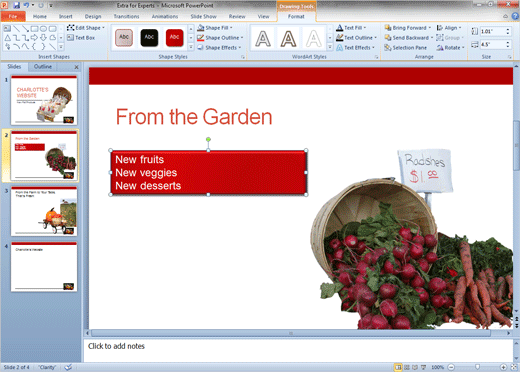
Task: Click the Undo icon in title bar
Action: pyautogui.click(x=26, y=5)
